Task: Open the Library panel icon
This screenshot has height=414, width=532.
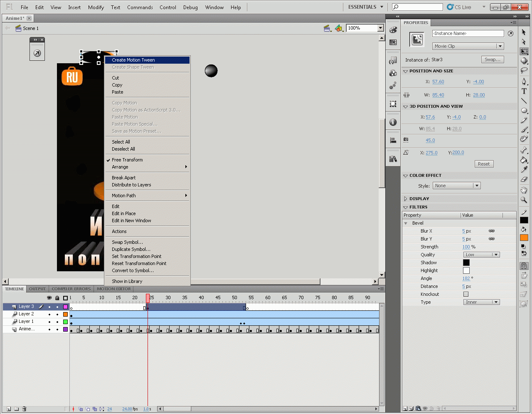Action: (393, 159)
